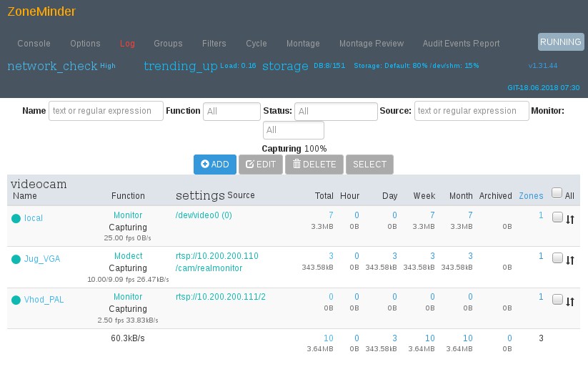This screenshot has height=387, width=588.
Task: Click the Monitor function link for local
Action: tap(128, 215)
